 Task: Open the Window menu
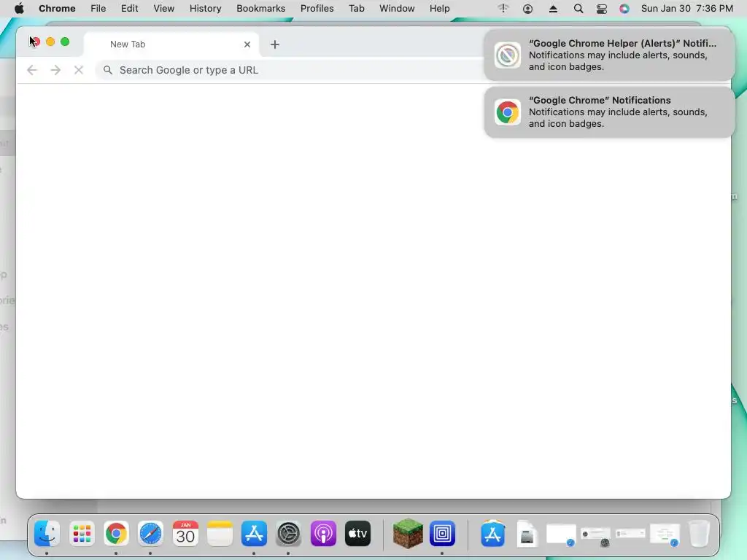(x=397, y=9)
